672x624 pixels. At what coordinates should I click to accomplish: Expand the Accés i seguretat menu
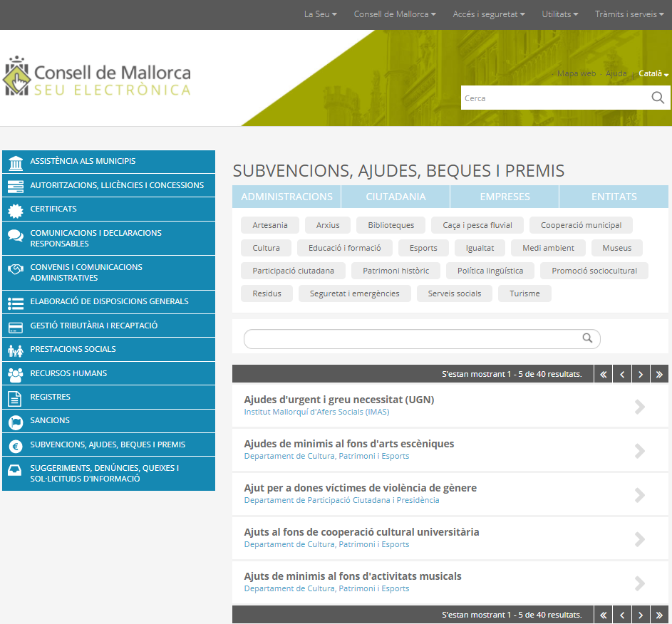pos(489,14)
